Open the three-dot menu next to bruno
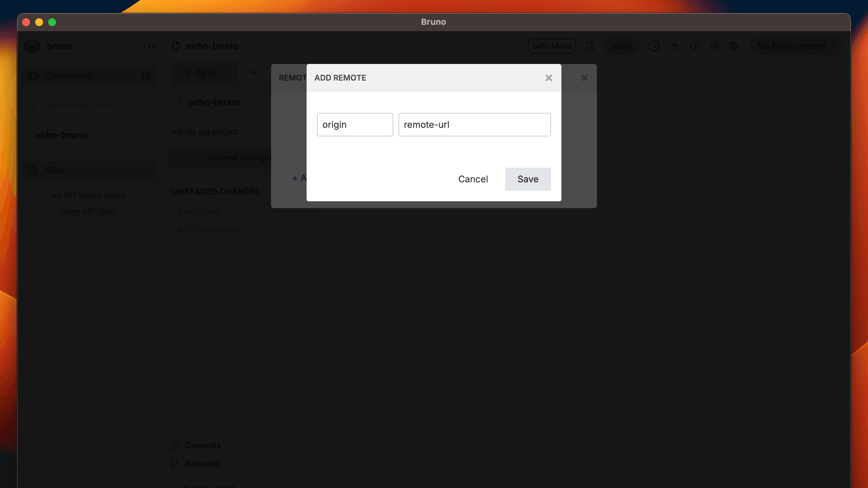This screenshot has width=868, height=488. click(149, 46)
